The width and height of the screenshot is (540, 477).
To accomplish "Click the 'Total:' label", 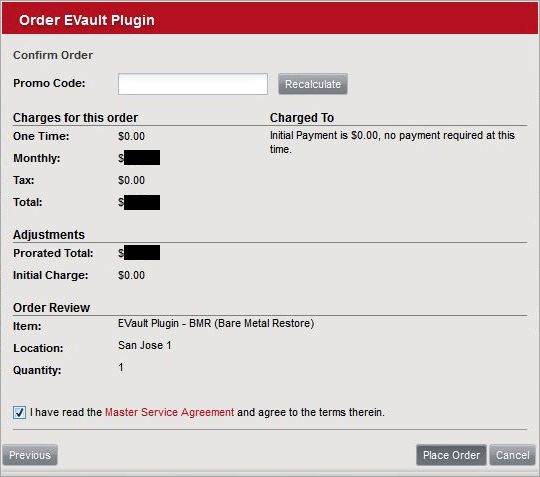I will (28, 202).
